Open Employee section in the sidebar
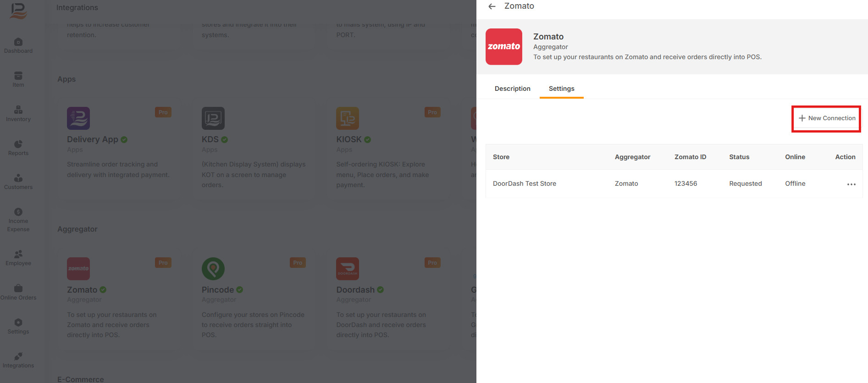The height and width of the screenshot is (383, 868). pyautogui.click(x=18, y=258)
